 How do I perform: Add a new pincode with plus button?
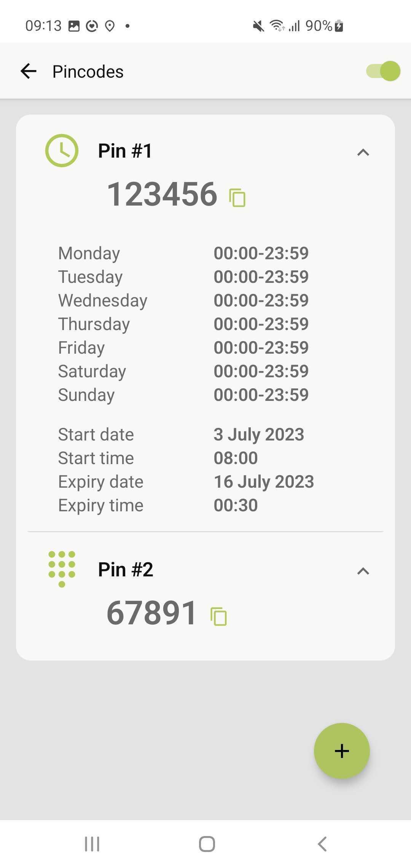[342, 751]
